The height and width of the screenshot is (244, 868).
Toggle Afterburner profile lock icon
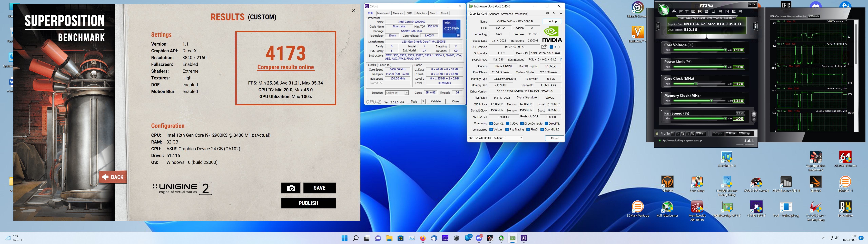click(657, 134)
